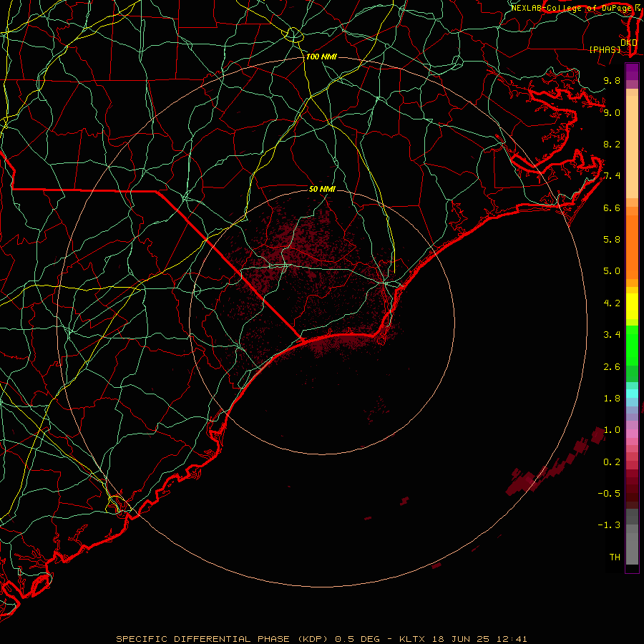This screenshot has width=644, height=644.
Task: Click the -1.3 color scale value
Action: (x=609, y=525)
